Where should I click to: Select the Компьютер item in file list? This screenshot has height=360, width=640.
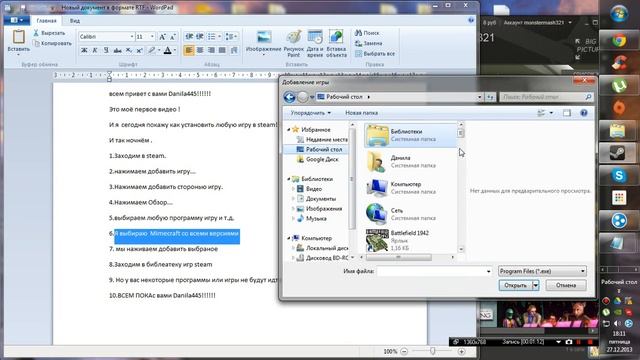click(411, 188)
